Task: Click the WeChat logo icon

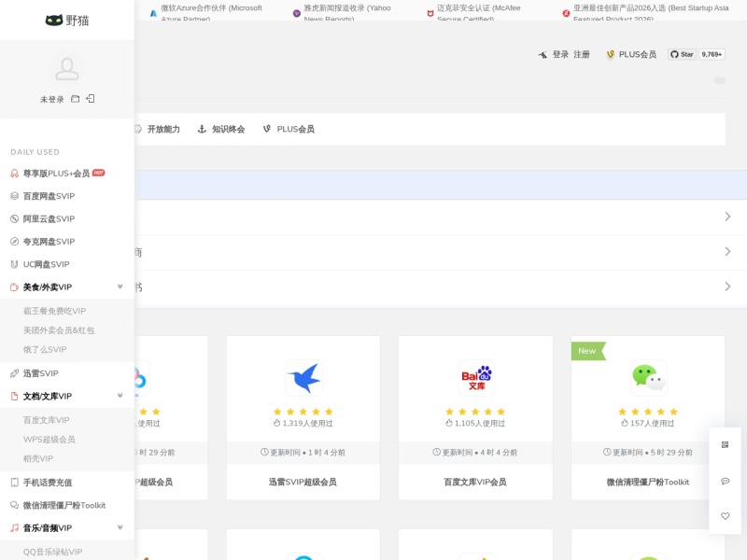Action: 648,378
